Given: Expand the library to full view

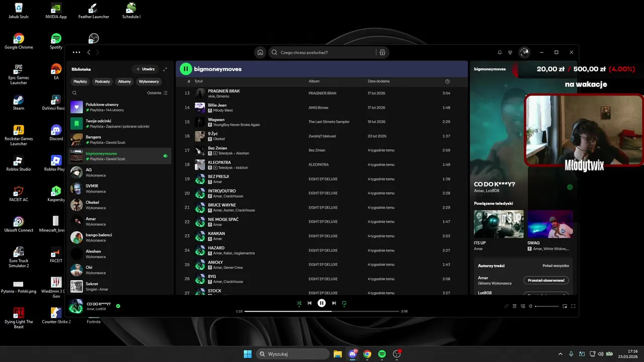Looking at the screenshot, I should pos(165,69).
